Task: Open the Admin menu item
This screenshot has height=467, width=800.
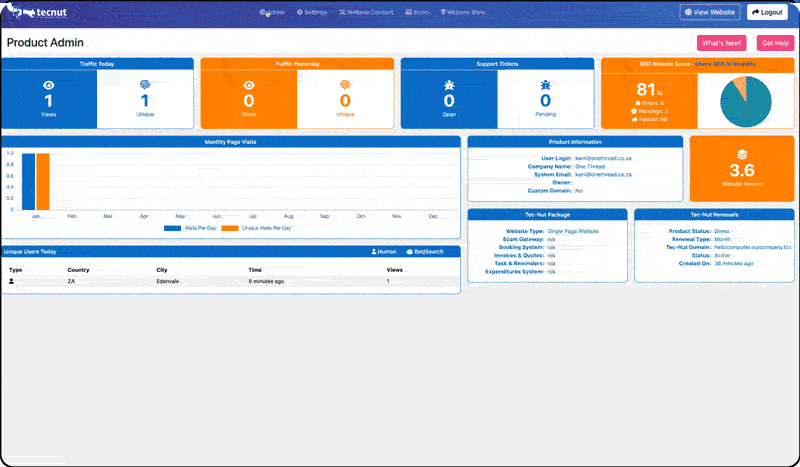Action: [x=272, y=12]
